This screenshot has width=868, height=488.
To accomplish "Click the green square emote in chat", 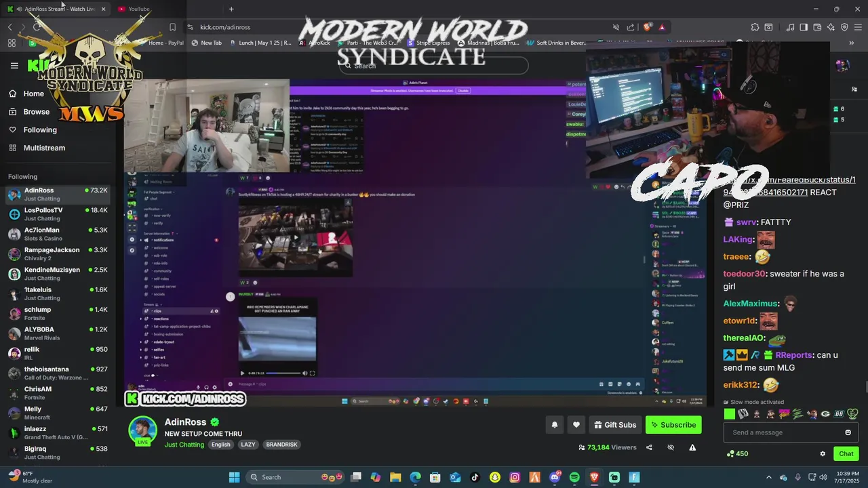I will (x=730, y=413).
